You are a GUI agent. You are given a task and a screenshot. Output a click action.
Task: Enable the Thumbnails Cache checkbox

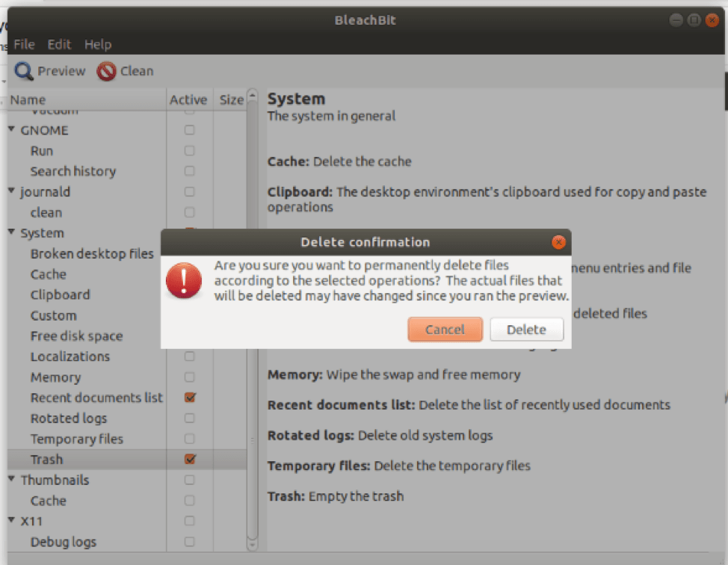[189, 501]
